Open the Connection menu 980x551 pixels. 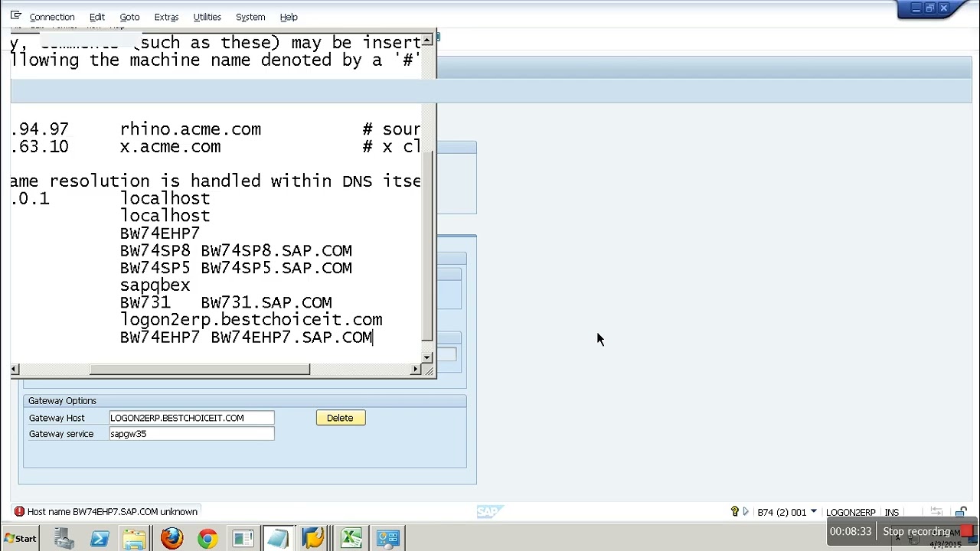[x=52, y=17]
